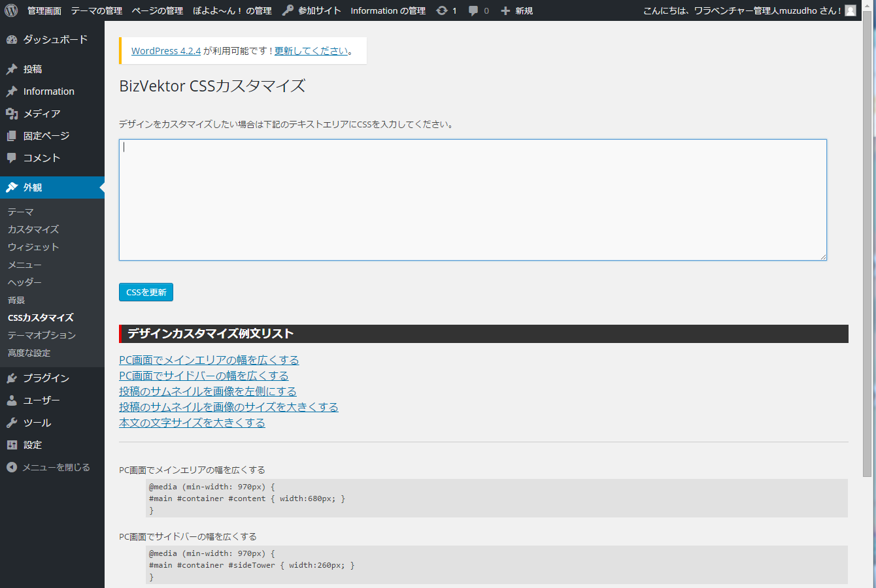This screenshot has height=588, width=876.
Task: Open the カスタマイズ submenu item
Action: click(33, 229)
